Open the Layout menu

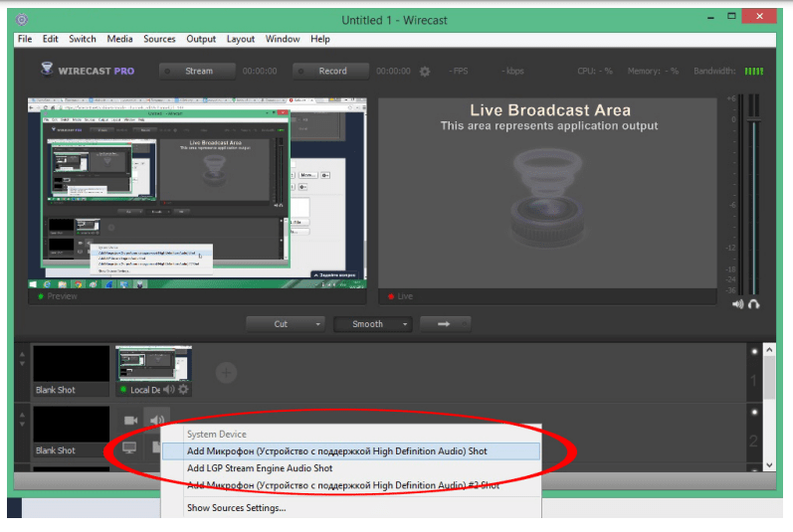(x=240, y=39)
